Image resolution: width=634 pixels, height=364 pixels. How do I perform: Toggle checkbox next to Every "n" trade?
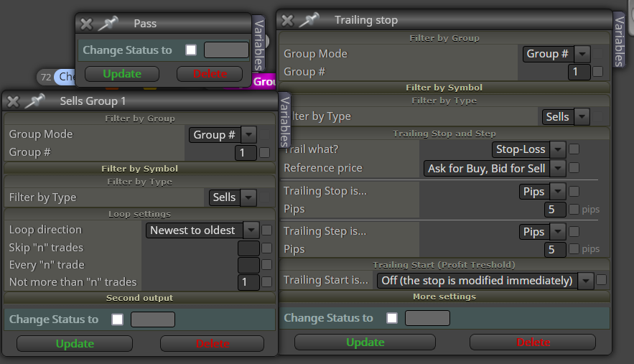(x=266, y=264)
